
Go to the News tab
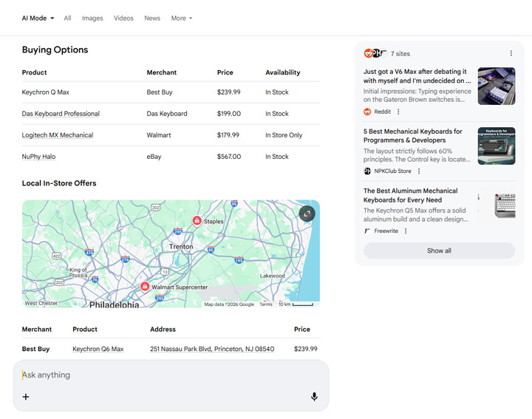tap(152, 18)
